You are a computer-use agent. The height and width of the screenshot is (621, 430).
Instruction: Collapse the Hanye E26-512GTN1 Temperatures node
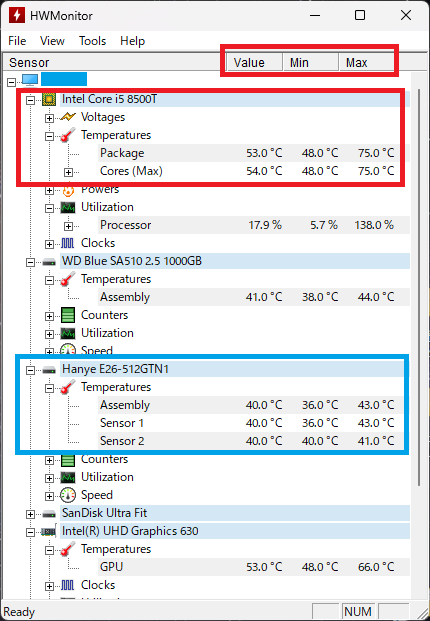coord(49,388)
